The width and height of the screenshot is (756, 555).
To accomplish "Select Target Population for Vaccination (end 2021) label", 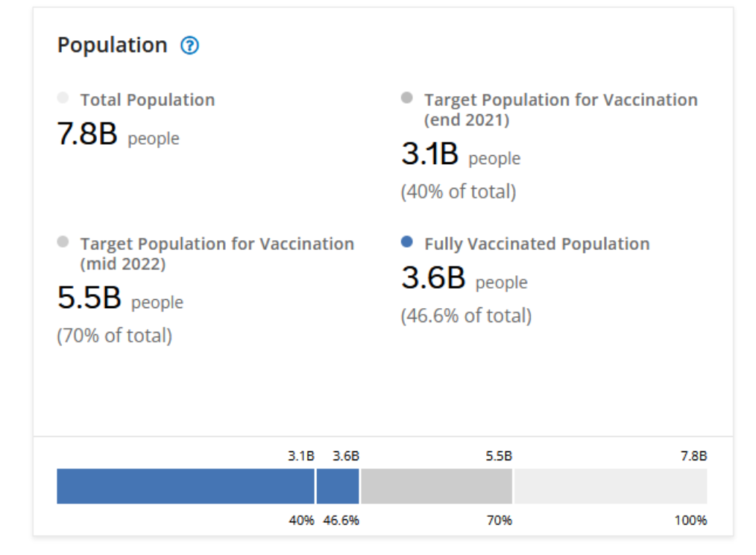I will point(561,109).
